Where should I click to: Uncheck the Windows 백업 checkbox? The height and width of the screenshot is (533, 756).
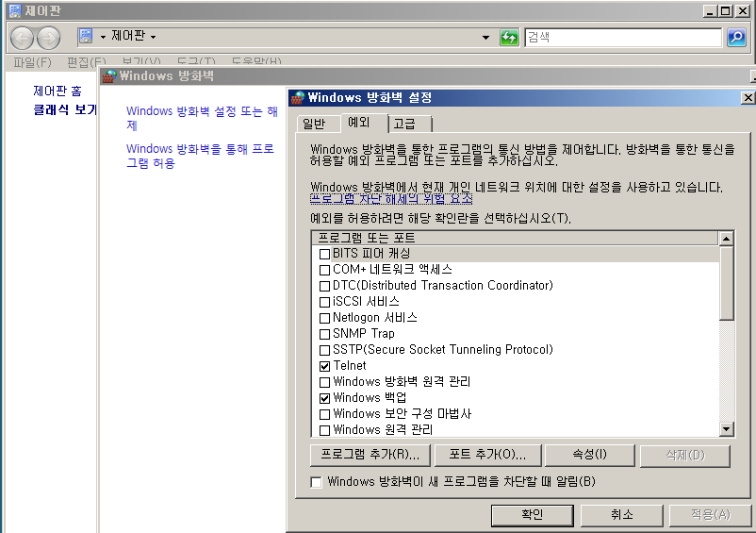point(324,398)
